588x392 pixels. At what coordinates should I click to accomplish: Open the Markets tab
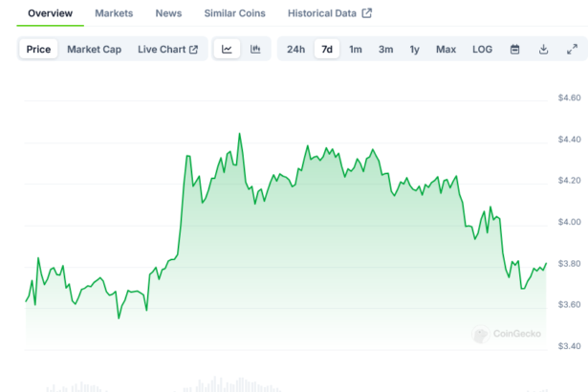coord(114,13)
